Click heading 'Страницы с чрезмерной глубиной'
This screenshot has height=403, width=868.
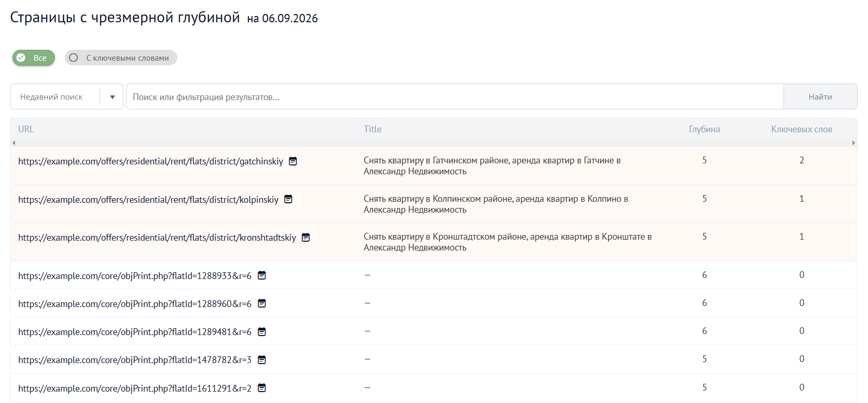tap(125, 18)
